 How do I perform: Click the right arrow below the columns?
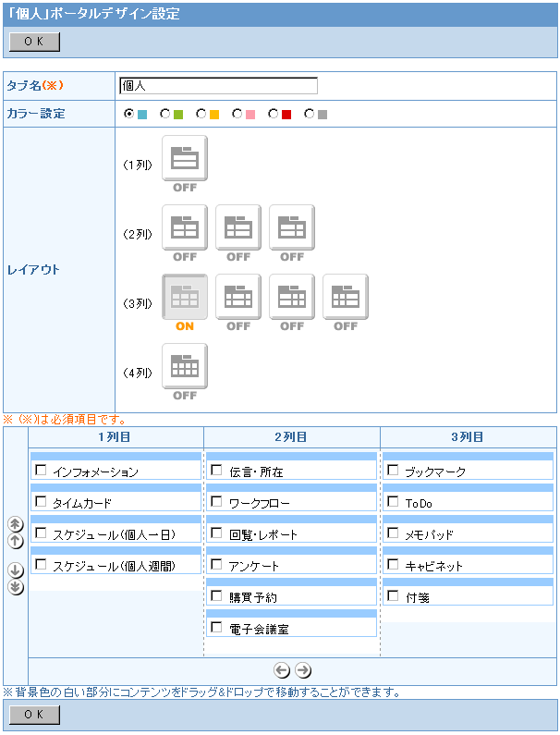click(x=302, y=670)
